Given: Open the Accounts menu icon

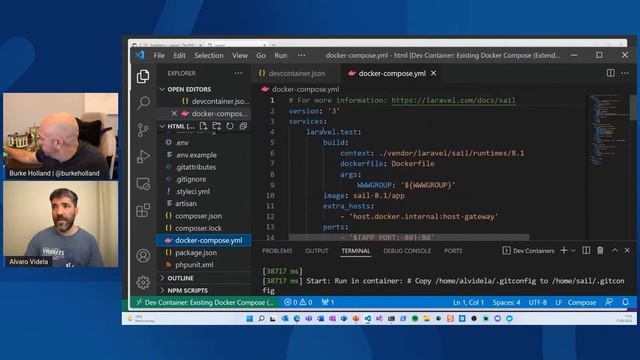Looking at the screenshot, I should point(143,256).
